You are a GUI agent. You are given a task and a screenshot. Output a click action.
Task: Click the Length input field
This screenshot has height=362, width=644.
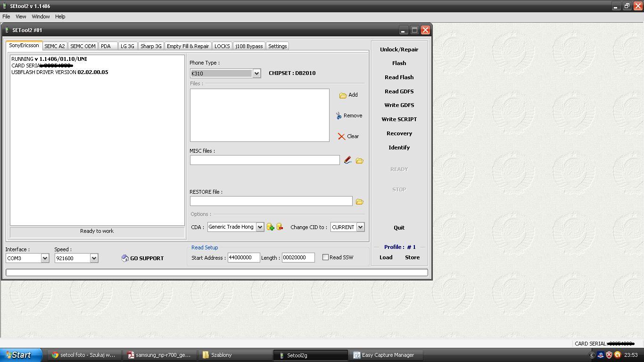(x=298, y=257)
